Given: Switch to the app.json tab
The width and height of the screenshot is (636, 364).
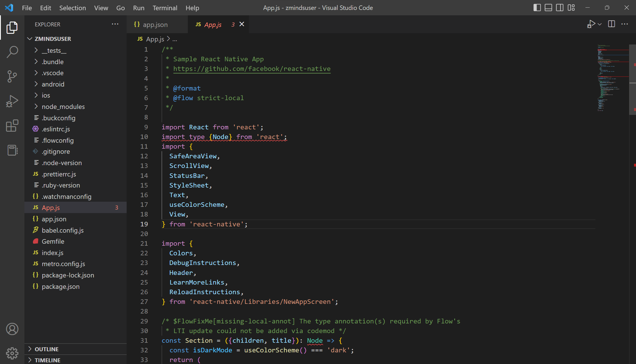Looking at the screenshot, I should [155, 24].
